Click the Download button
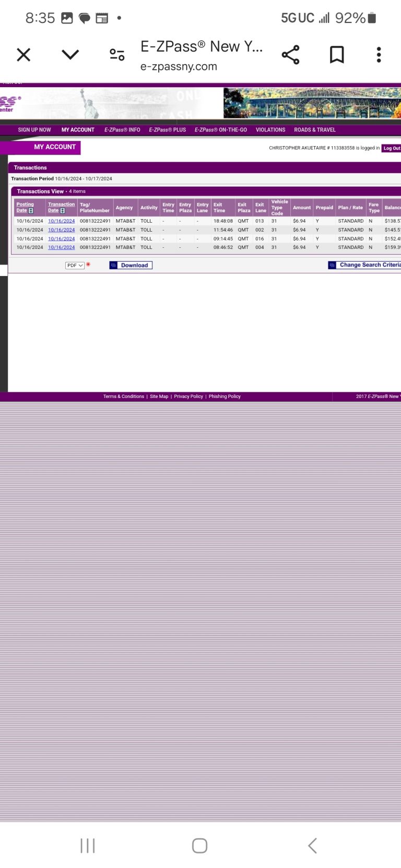This screenshot has width=401, height=868. click(x=131, y=266)
